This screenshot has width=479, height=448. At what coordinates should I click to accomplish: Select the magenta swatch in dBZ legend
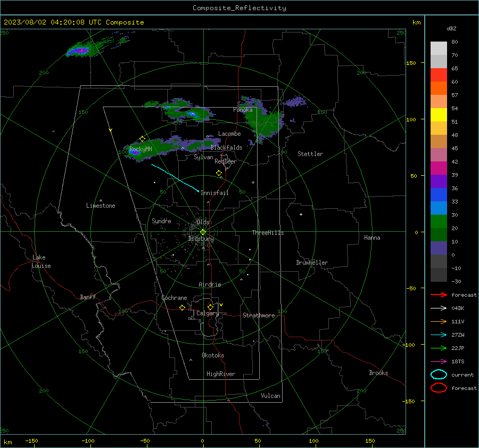(x=439, y=168)
